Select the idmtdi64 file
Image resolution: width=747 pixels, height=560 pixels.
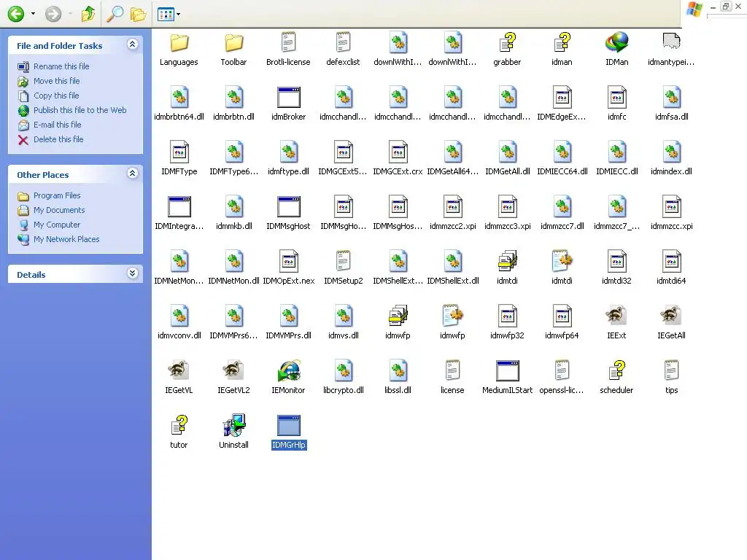[x=671, y=268]
